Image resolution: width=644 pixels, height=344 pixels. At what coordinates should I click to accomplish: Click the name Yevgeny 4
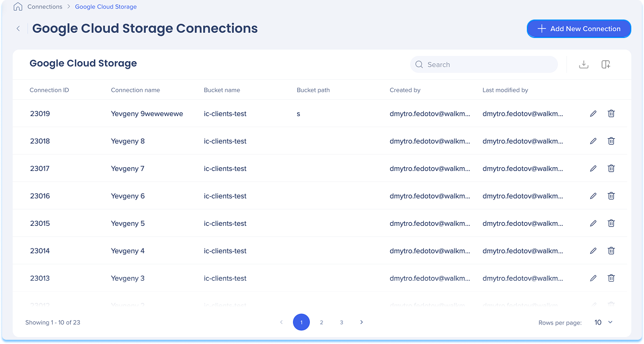(x=128, y=251)
